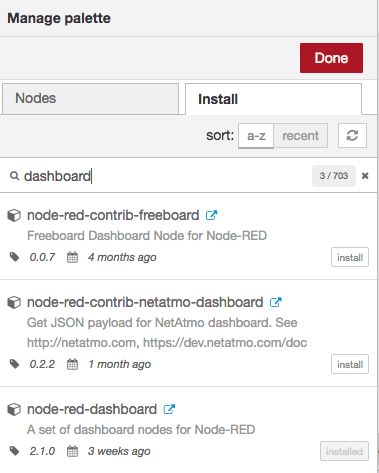Click version text 0.0.7
This screenshot has height=473, width=379.
click(42, 257)
